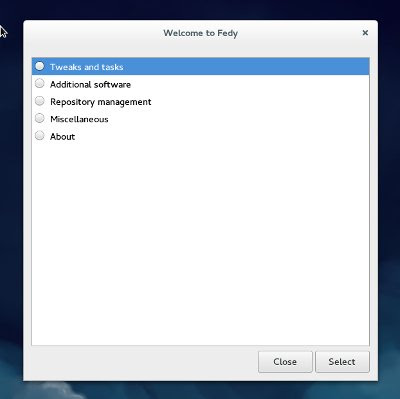This screenshot has height=399, width=400.
Task: Select the Tweaks and tasks radio button
Action: (x=40, y=66)
